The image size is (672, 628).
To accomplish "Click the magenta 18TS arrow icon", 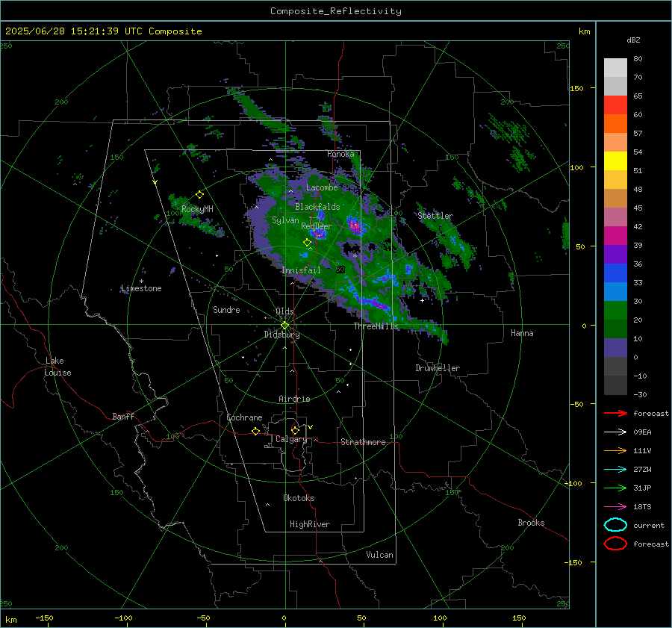I will (615, 507).
